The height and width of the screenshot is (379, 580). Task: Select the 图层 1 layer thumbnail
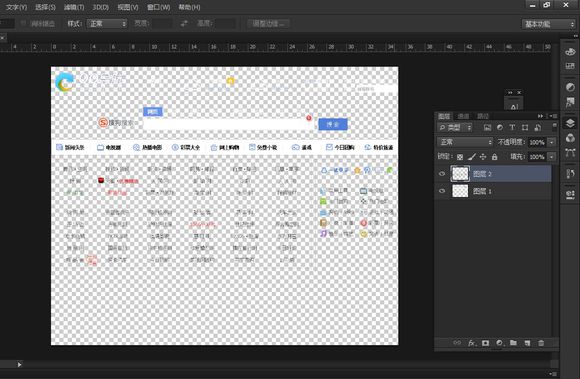[x=460, y=191]
